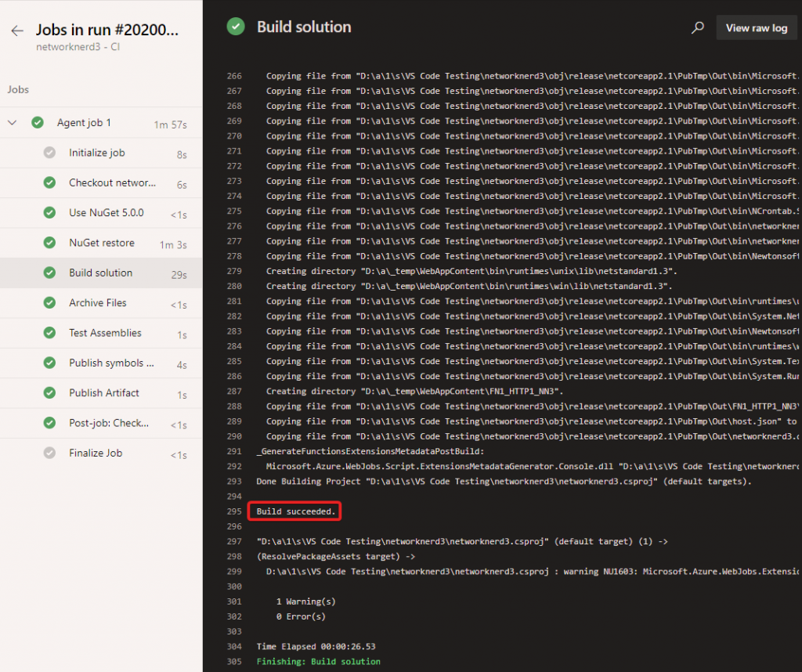Click the 0 Error(s) log line
The width and height of the screenshot is (802, 672).
pos(301,616)
